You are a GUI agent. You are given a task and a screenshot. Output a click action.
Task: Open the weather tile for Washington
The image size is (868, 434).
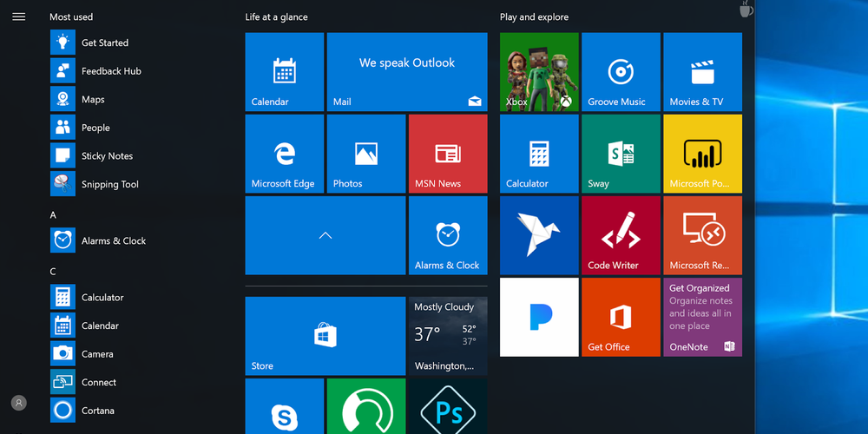coord(448,336)
